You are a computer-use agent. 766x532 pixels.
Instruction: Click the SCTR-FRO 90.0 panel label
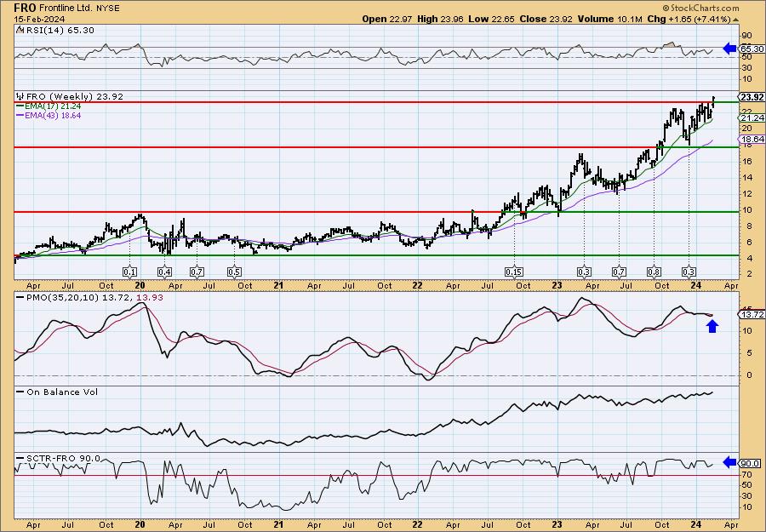point(63,458)
